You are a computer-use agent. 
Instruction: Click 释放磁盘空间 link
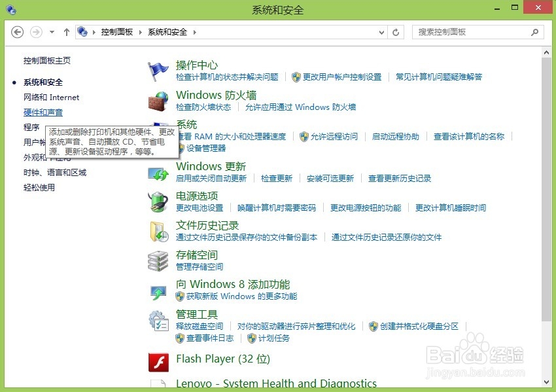pyautogui.click(x=200, y=327)
